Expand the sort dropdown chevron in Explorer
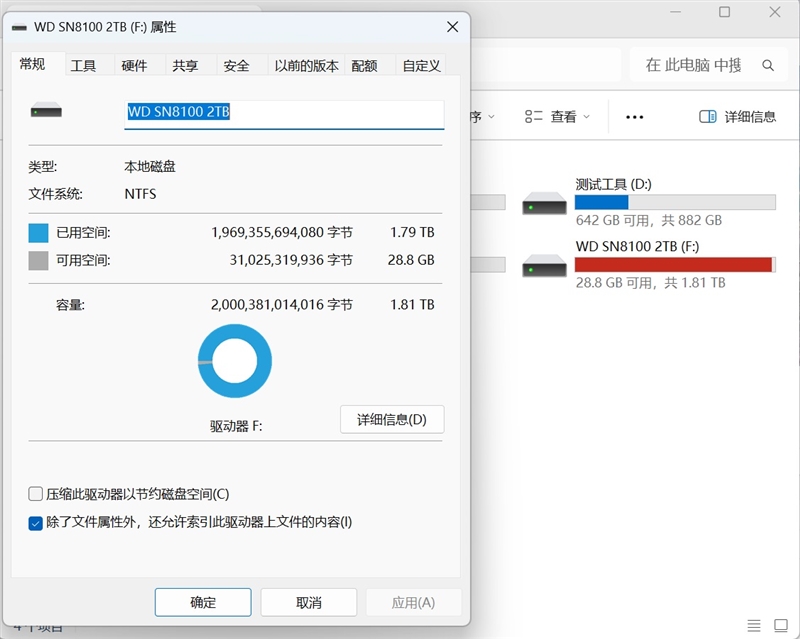 coord(491,117)
